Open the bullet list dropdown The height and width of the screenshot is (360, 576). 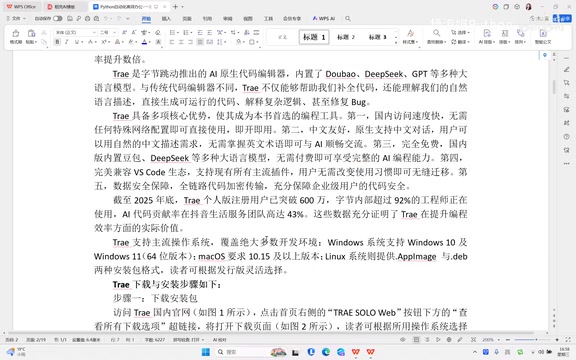tap(177, 32)
